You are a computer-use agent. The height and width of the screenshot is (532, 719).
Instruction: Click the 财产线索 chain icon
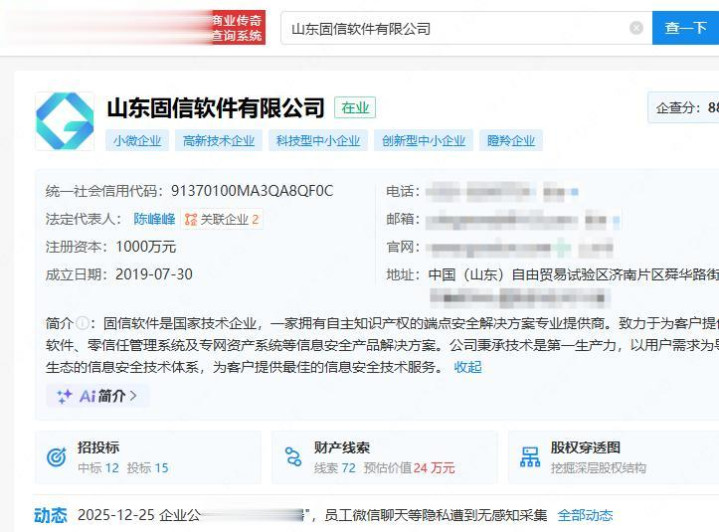tap(293, 457)
